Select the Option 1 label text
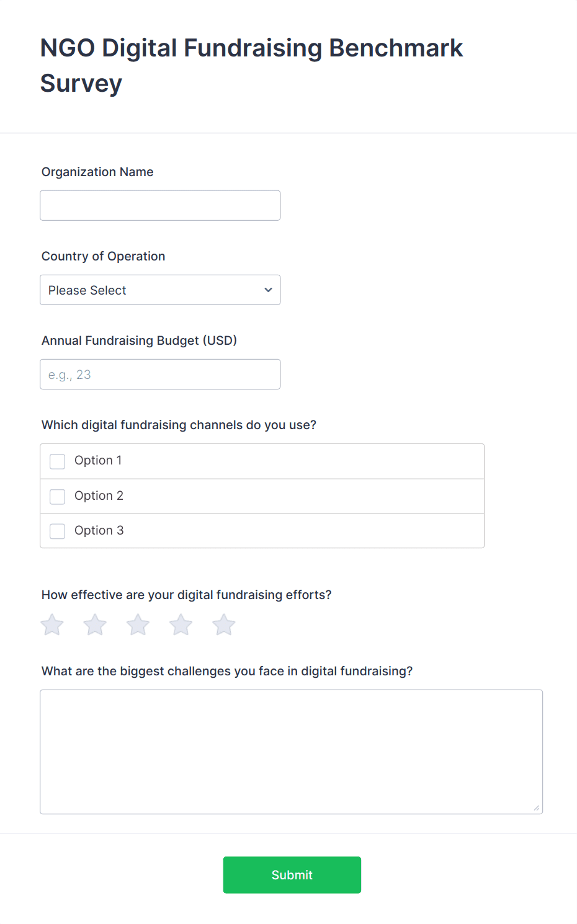 click(x=98, y=460)
